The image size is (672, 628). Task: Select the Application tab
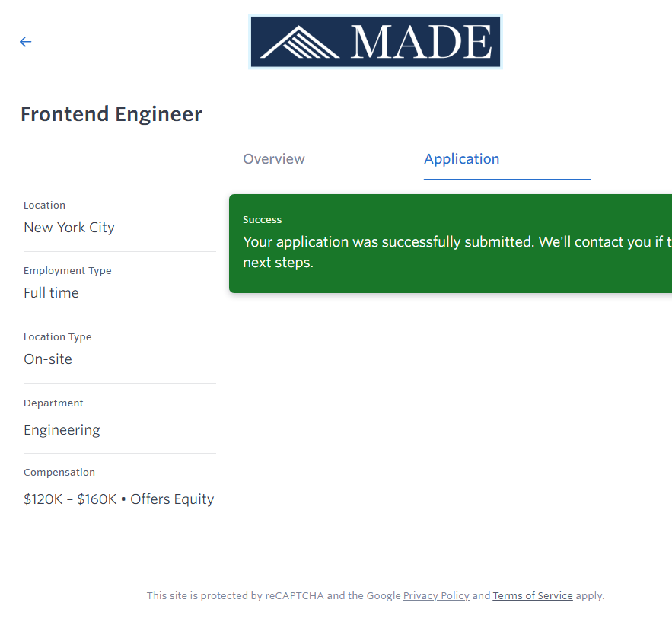click(x=462, y=159)
